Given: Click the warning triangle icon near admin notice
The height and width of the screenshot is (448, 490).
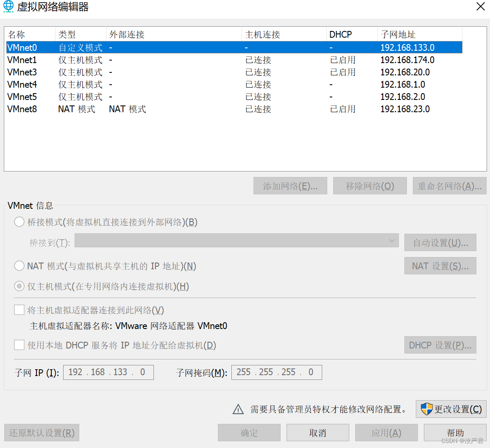Looking at the screenshot, I should coord(238,409).
